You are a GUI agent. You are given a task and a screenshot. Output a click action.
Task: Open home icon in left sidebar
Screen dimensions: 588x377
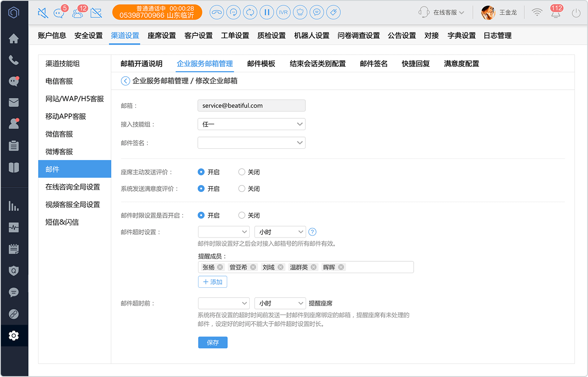pyautogui.click(x=14, y=39)
